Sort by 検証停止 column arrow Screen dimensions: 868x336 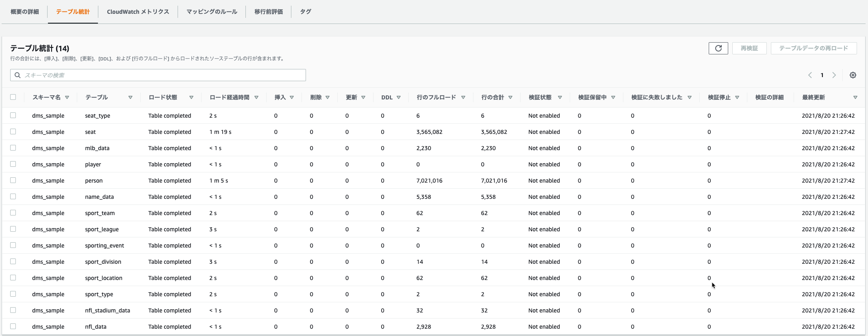pos(737,97)
